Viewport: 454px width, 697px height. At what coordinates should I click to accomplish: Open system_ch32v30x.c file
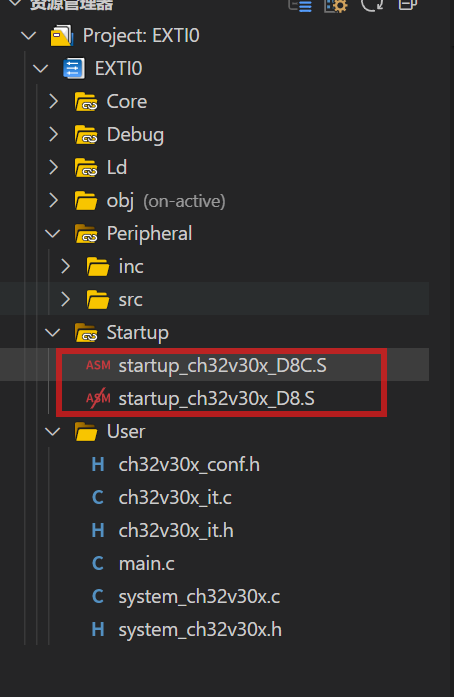[199, 597]
